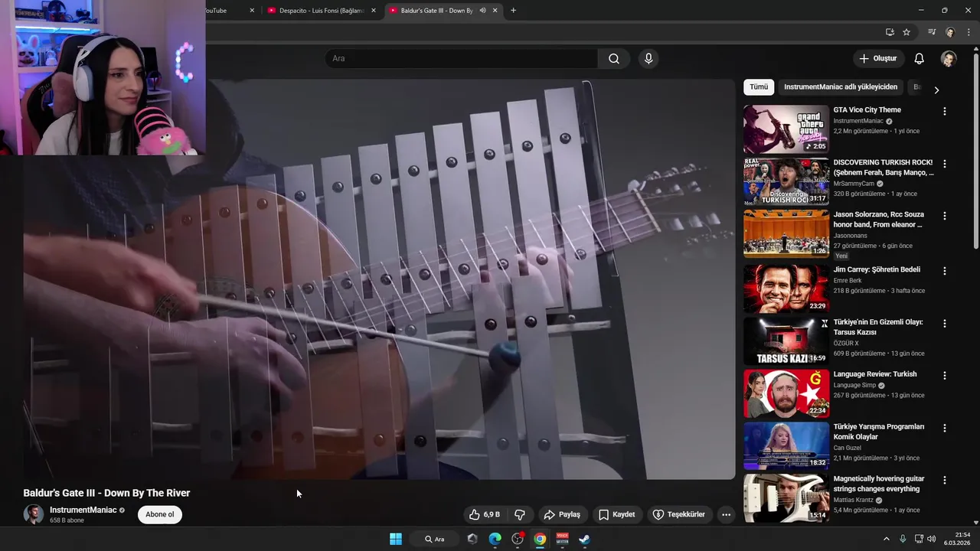This screenshot has height=551, width=980.
Task: Click InstrumentManiac channel avatar below video
Action: tap(34, 514)
